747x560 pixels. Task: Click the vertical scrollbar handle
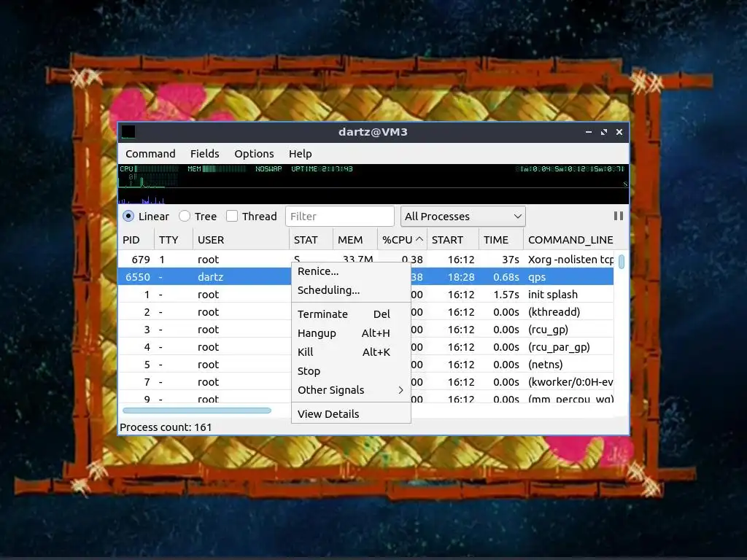click(622, 262)
